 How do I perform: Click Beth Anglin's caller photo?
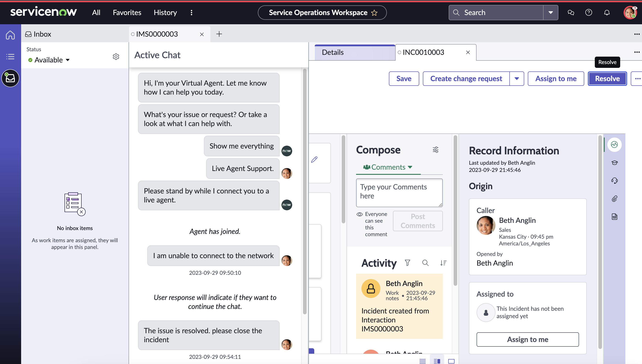486,226
